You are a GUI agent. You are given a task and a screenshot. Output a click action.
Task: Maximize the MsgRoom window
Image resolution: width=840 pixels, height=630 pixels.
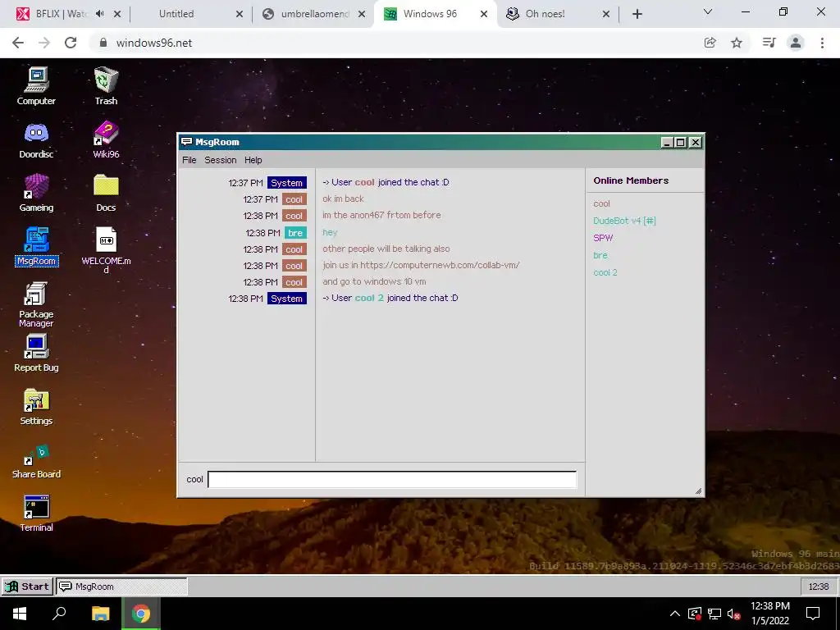(x=680, y=142)
